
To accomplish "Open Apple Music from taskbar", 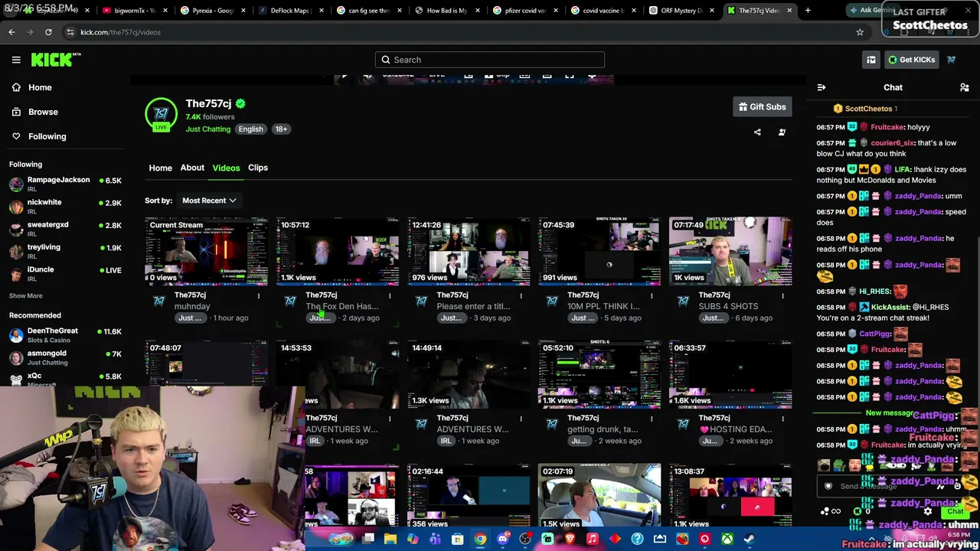I will [593, 540].
